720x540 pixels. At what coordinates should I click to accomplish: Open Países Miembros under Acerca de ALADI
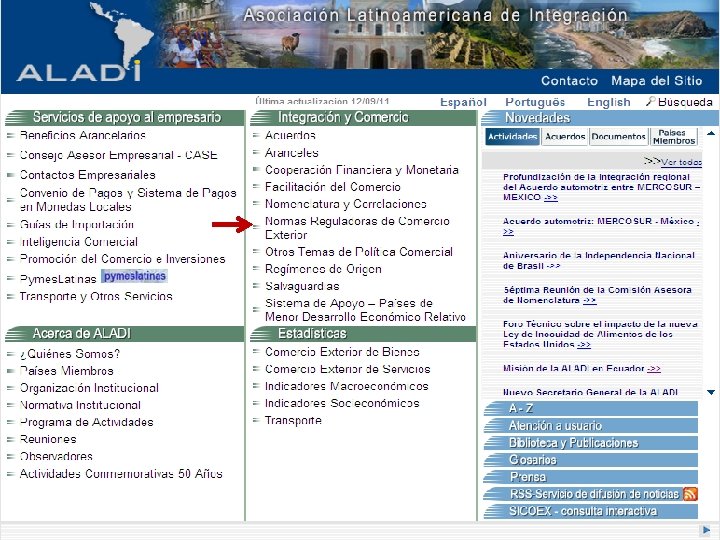[x=67, y=371]
